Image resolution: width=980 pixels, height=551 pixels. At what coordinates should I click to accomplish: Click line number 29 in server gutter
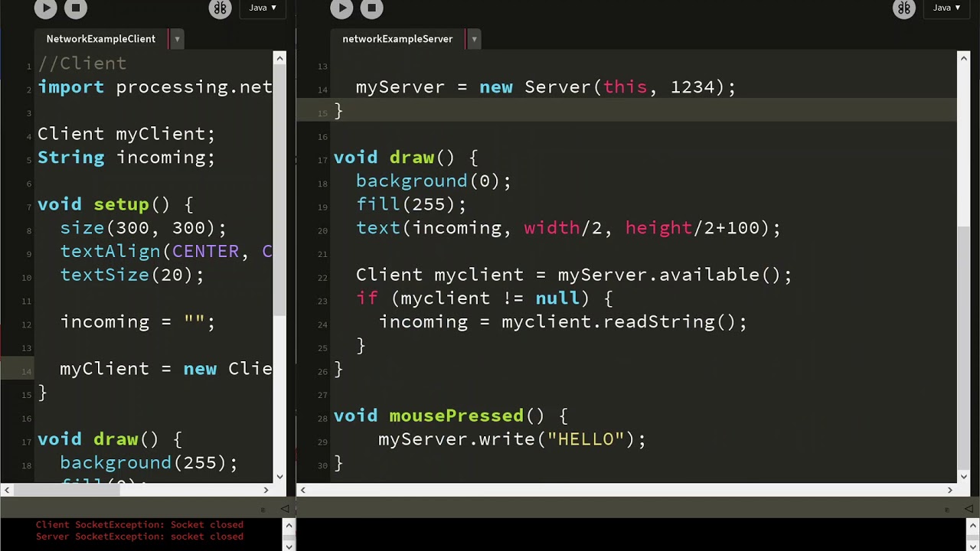[322, 442]
